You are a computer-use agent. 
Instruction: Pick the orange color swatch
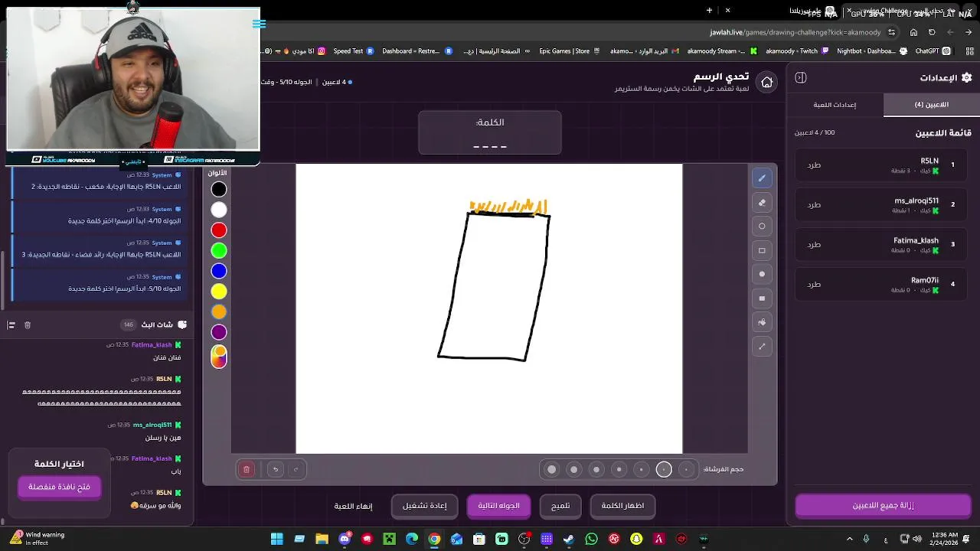click(219, 311)
